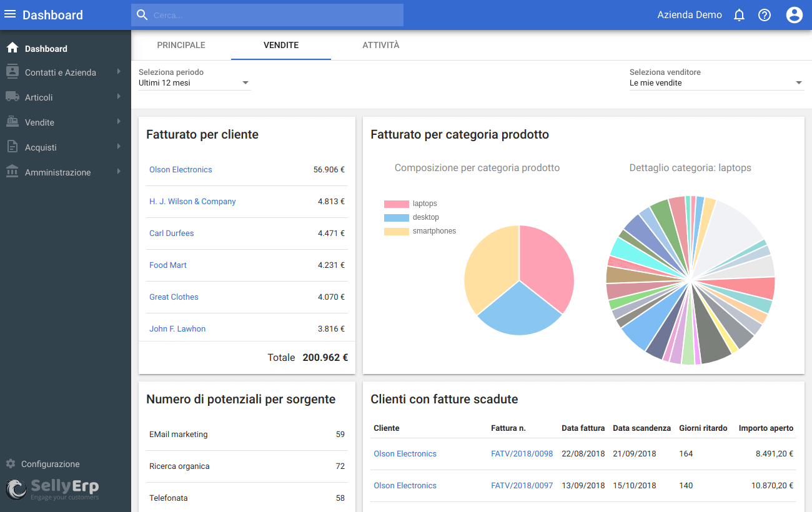The height and width of the screenshot is (512, 812).
Task: Open the Seleziona periodo dropdown
Action: (x=194, y=82)
